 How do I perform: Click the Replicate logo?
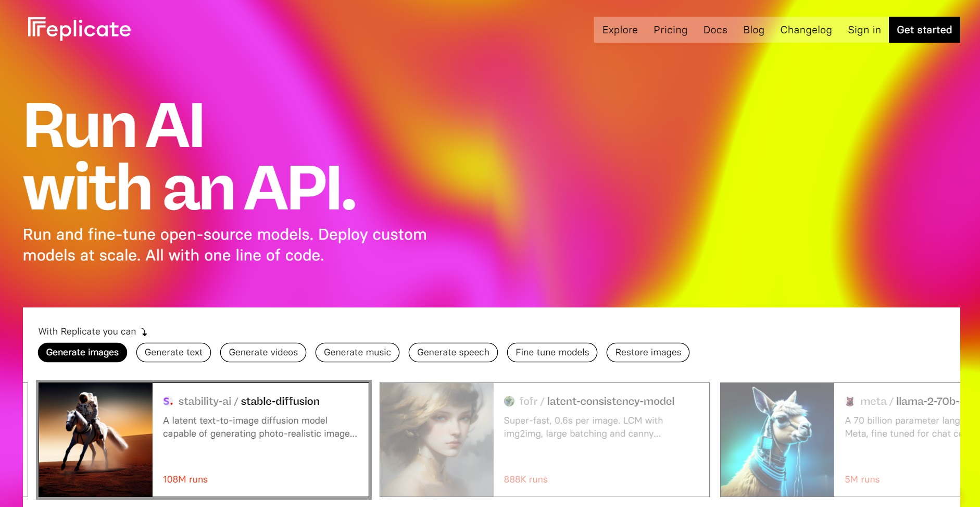79,29
